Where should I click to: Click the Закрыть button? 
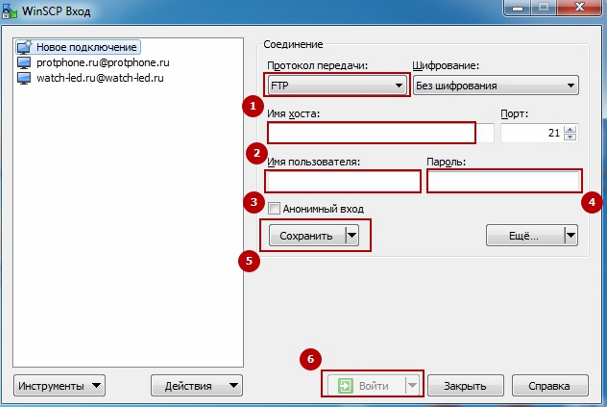point(465,385)
